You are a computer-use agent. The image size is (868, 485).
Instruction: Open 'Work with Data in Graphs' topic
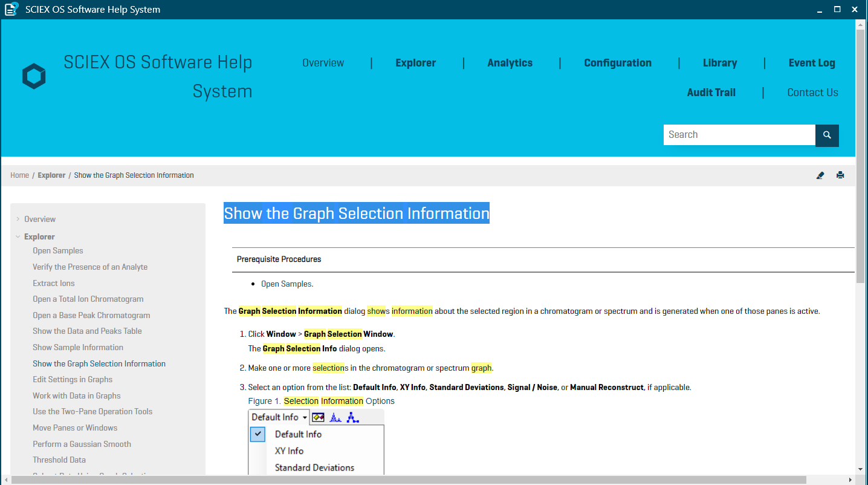tap(77, 395)
